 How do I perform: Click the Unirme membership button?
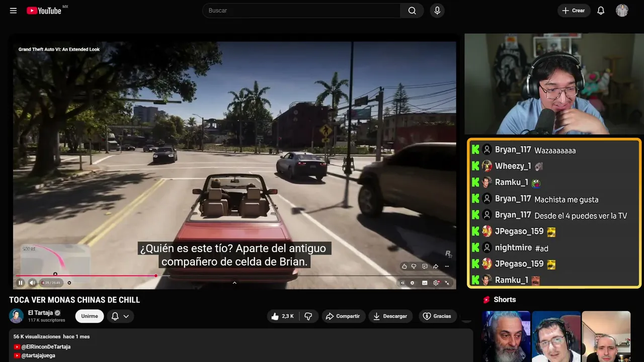pyautogui.click(x=90, y=316)
